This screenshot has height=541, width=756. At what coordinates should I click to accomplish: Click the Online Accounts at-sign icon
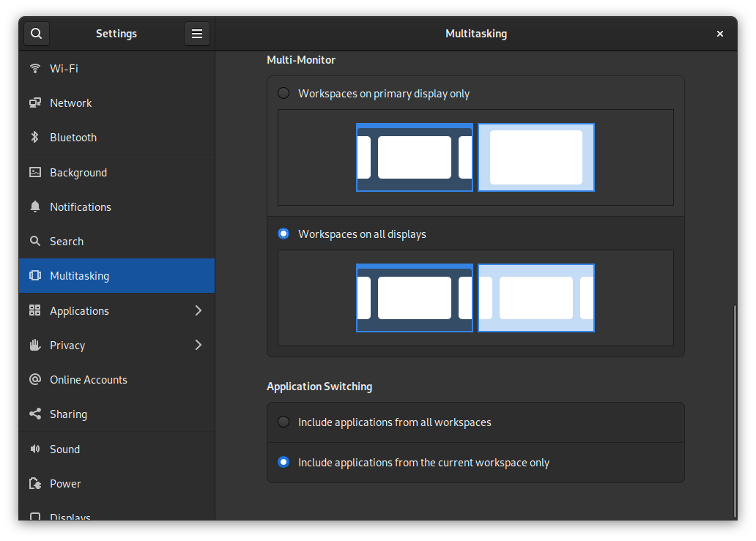[x=34, y=380]
